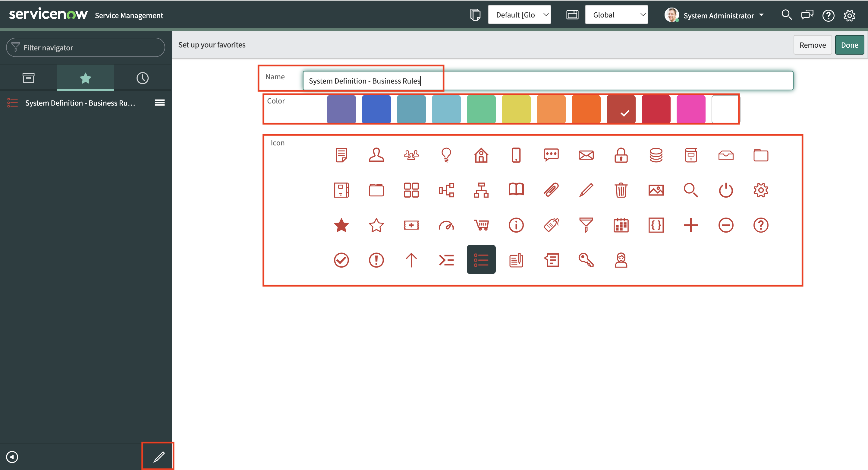Click the edit favorites pencil icon

pos(159,457)
